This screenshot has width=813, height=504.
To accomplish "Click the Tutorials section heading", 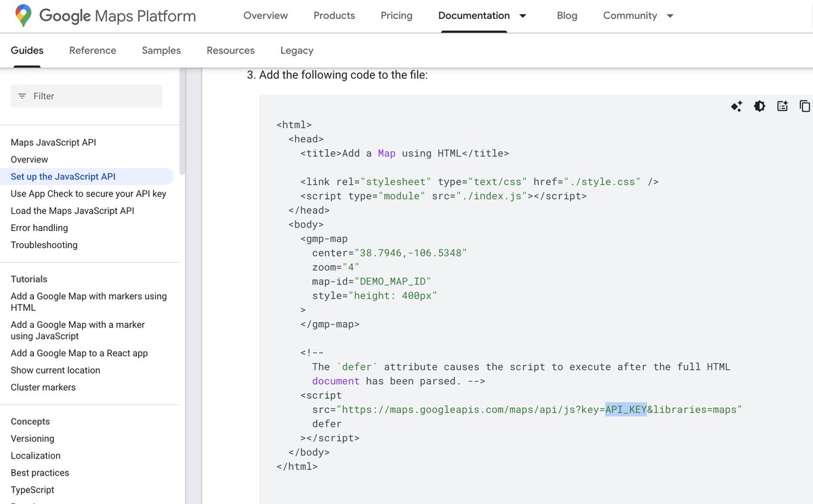I will (x=29, y=279).
